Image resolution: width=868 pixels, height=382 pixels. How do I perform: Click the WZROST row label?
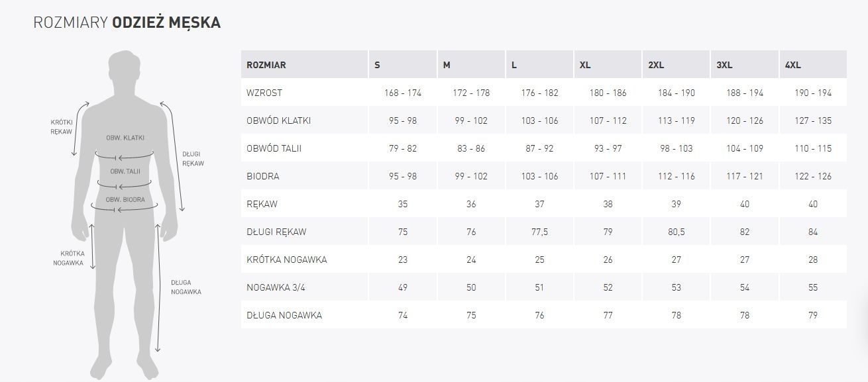(264, 93)
